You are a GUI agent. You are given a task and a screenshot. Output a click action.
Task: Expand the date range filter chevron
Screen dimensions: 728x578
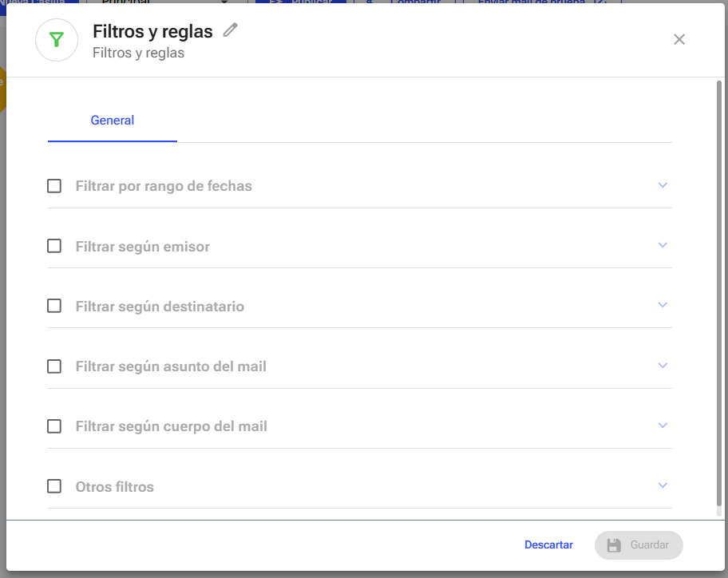pos(663,185)
